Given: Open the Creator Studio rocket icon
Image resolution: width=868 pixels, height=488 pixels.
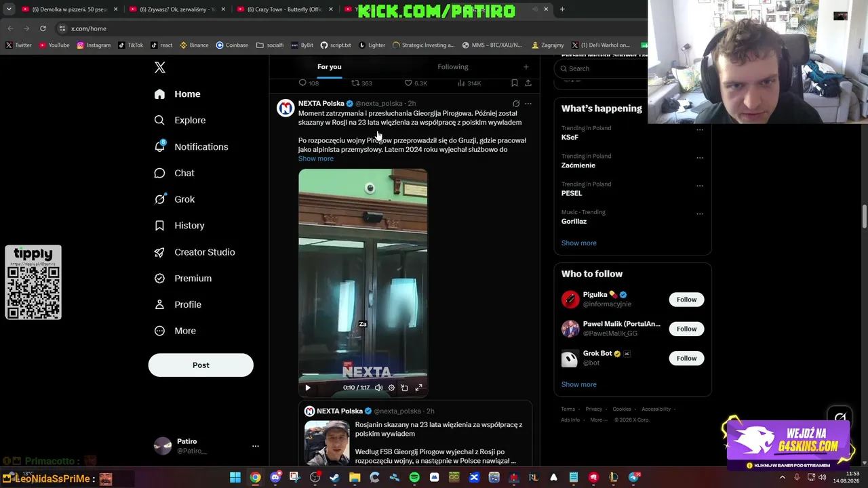Looking at the screenshot, I should pyautogui.click(x=159, y=252).
